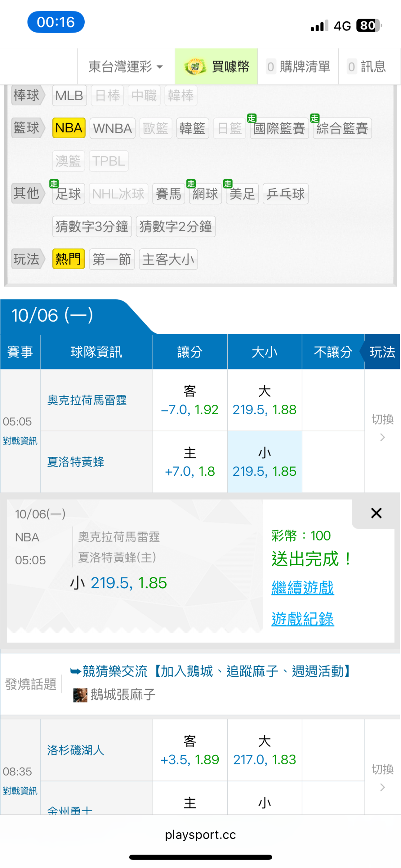Pick Thunder spread 客 −7.0, 1.92

(190, 400)
